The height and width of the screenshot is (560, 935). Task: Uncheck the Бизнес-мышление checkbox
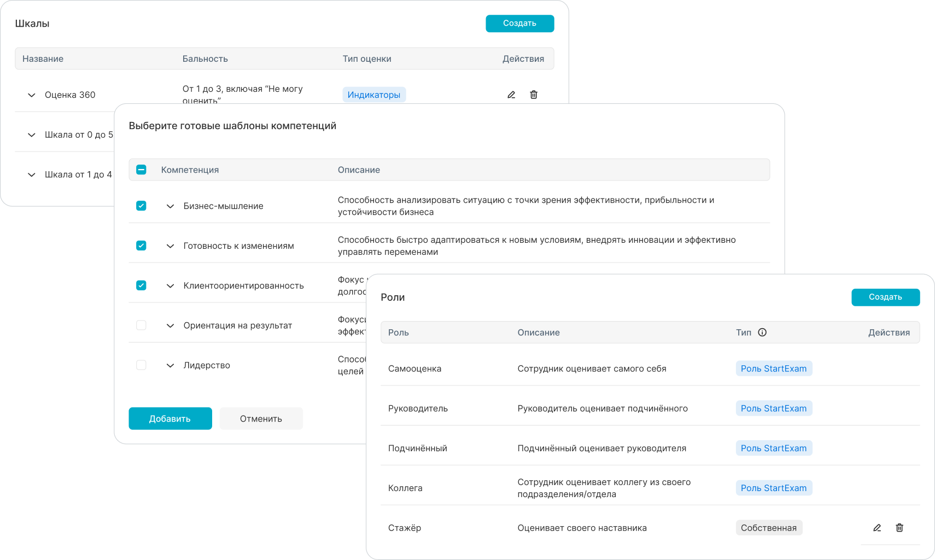pyautogui.click(x=141, y=206)
